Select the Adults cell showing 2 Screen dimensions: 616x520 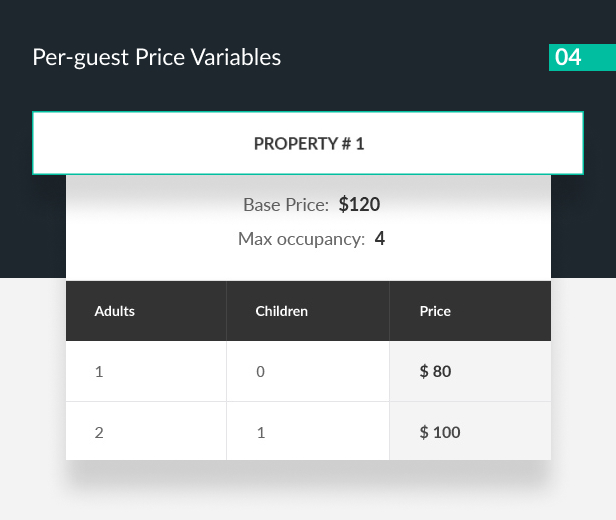(146, 431)
